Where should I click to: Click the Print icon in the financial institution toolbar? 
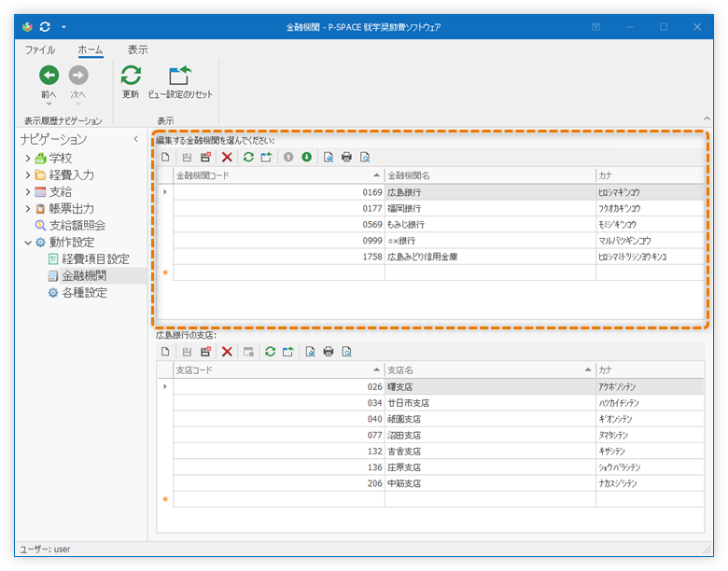[x=346, y=157]
